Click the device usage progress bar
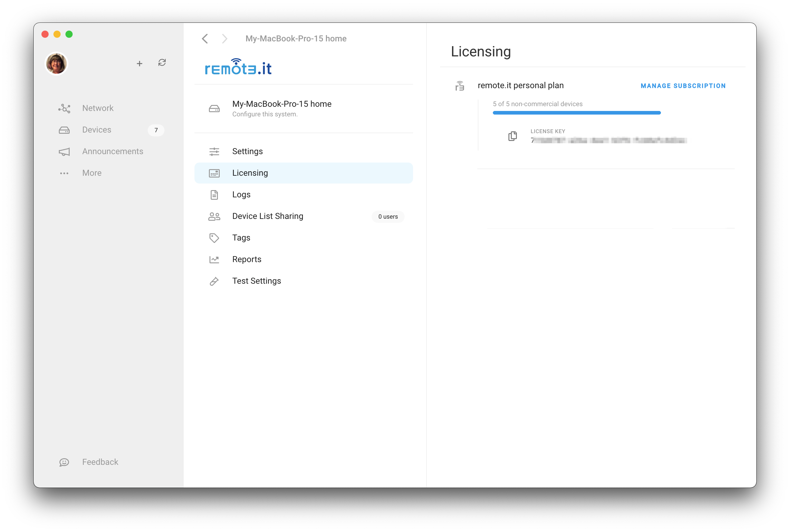The height and width of the screenshot is (532, 790). pyautogui.click(x=577, y=113)
